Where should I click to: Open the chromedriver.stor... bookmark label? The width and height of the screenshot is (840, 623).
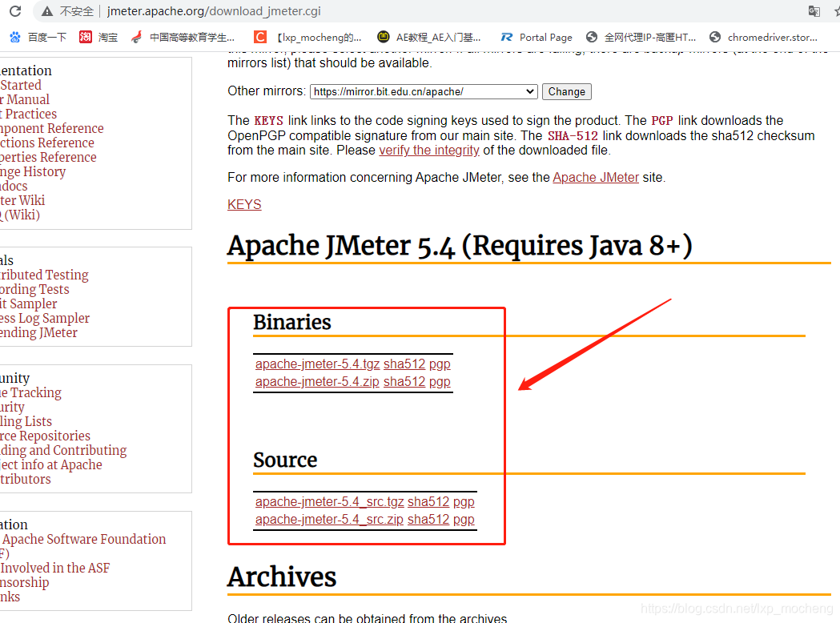[x=773, y=37]
